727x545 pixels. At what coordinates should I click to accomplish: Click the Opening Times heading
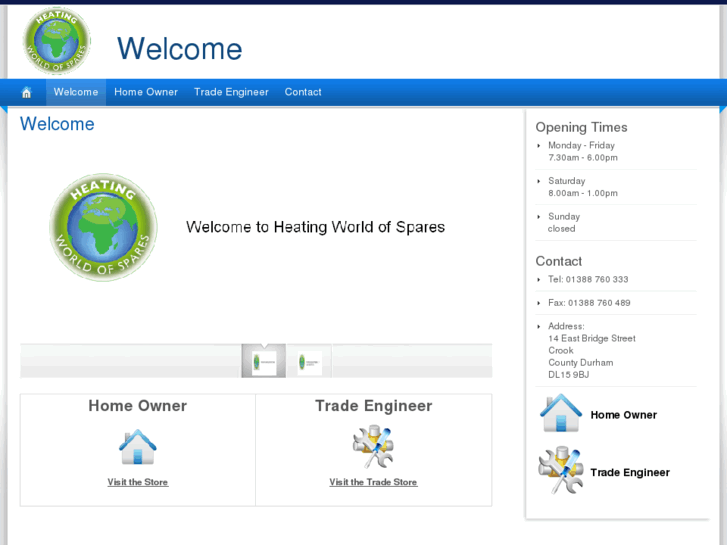click(x=581, y=128)
